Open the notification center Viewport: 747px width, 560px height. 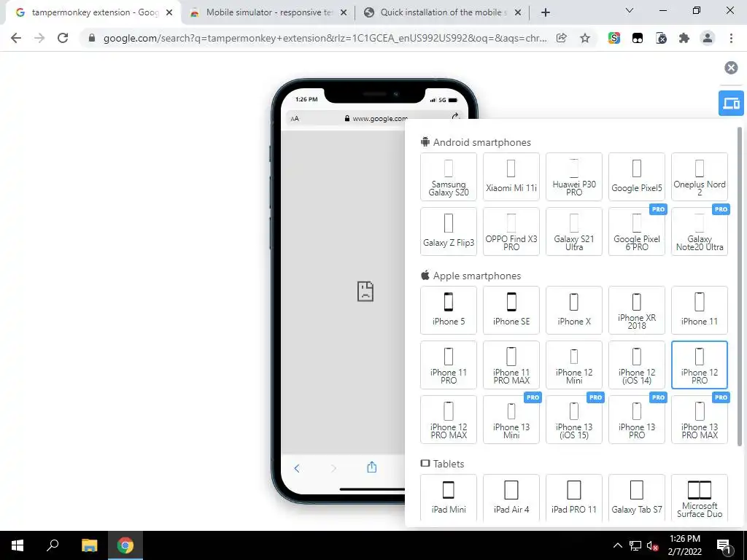[724, 545]
